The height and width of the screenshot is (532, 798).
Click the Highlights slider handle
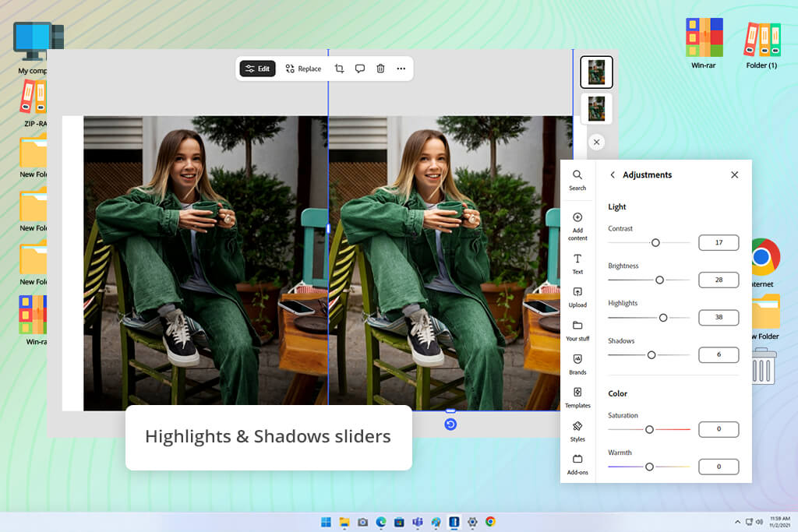[663, 318]
